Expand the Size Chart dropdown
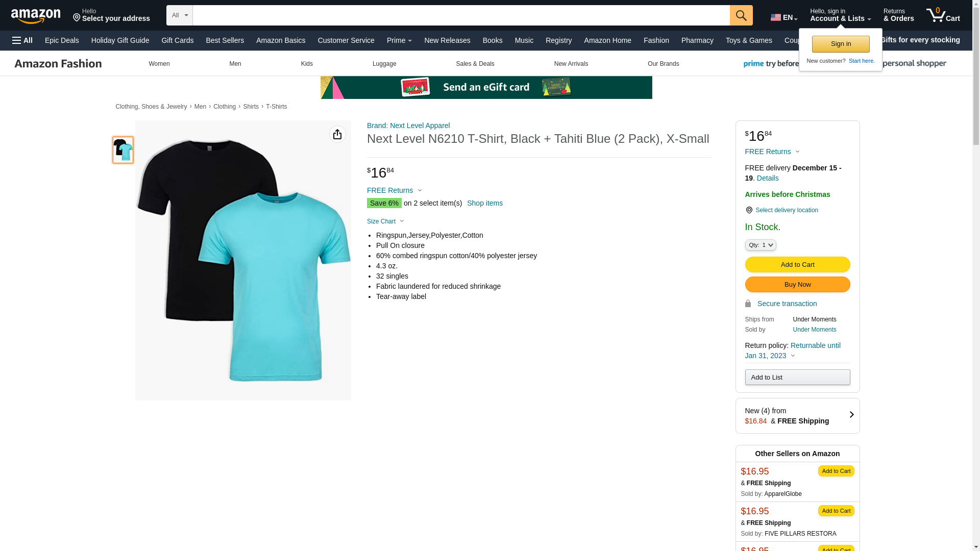Screen dimensions: 980x551 (385, 221)
